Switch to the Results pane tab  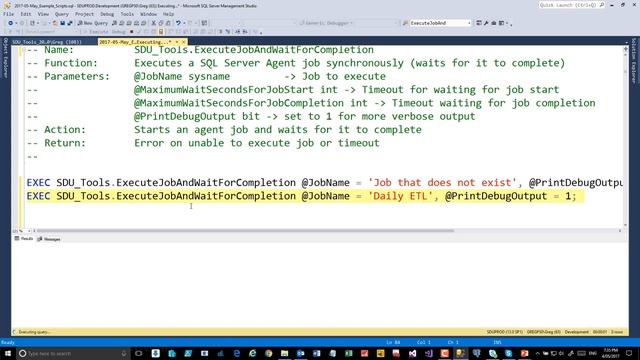[24, 239]
